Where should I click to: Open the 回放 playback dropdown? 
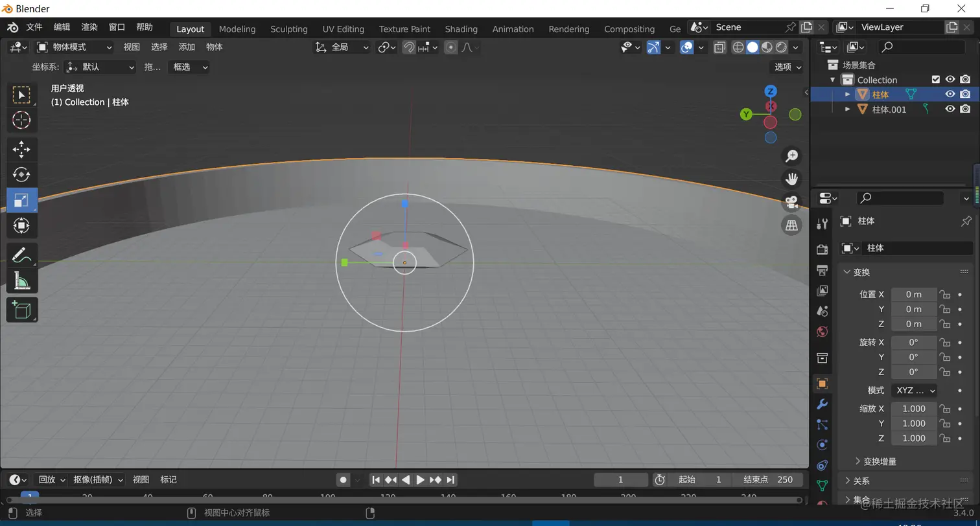(x=52, y=479)
